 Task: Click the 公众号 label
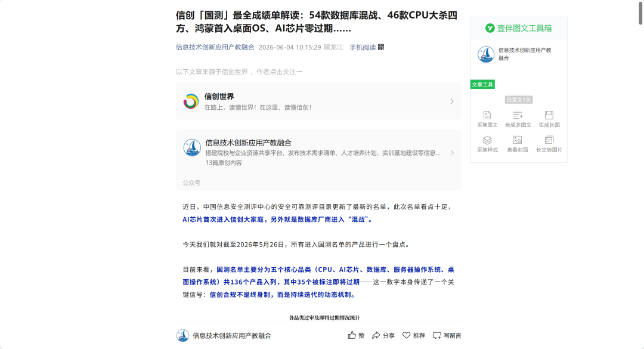coord(191,183)
